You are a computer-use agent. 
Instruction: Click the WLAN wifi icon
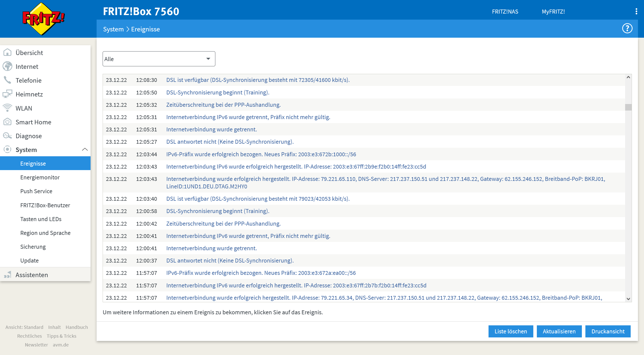click(x=7, y=108)
